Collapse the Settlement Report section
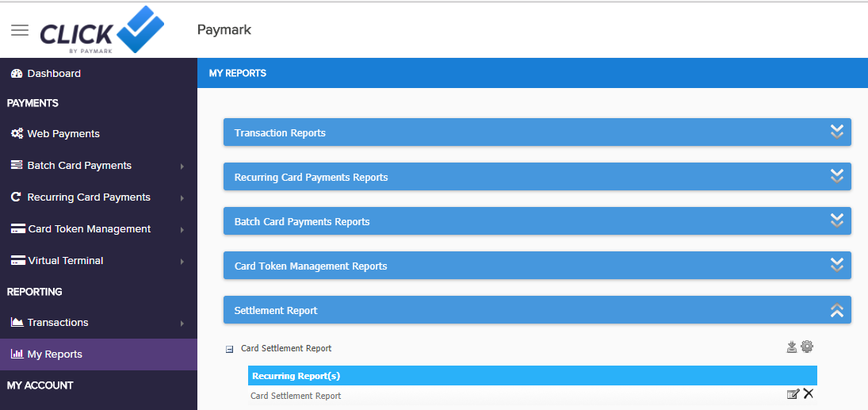Viewport: 868px width, 410px height. coord(537,310)
